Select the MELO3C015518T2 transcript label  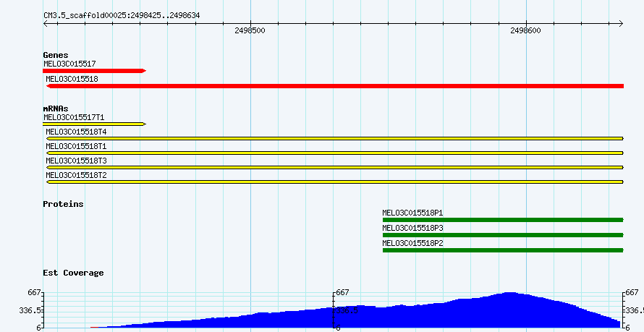point(77,175)
